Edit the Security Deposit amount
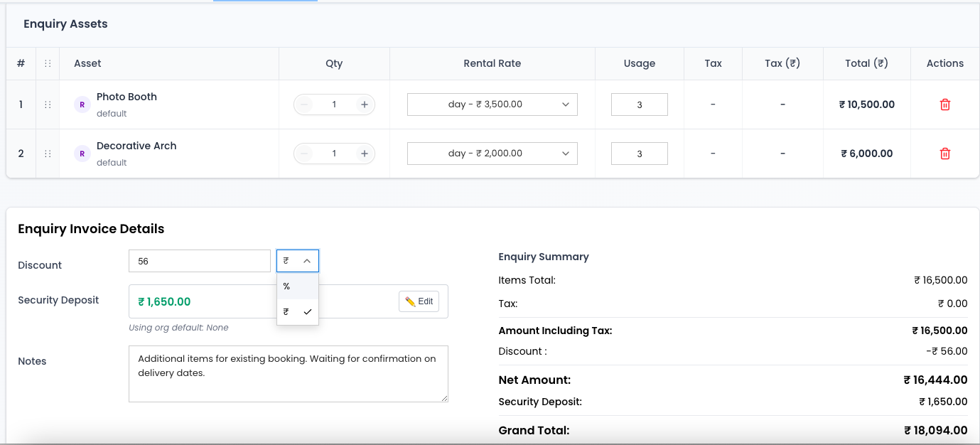The image size is (980, 445). (x=419, y=301)
